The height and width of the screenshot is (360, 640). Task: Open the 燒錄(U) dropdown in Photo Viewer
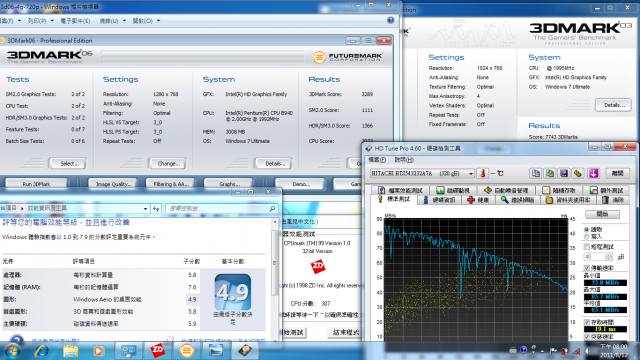click(113, 21)
